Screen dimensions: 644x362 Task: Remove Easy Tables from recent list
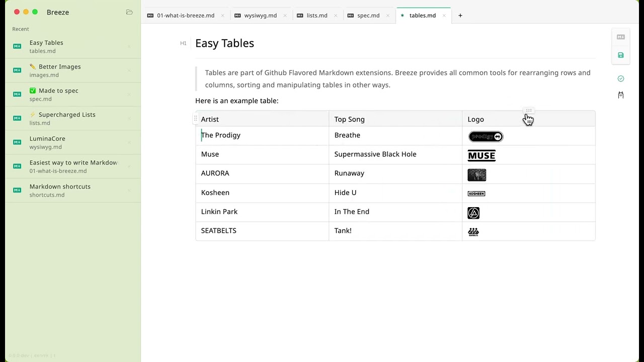tap(129, 46)
